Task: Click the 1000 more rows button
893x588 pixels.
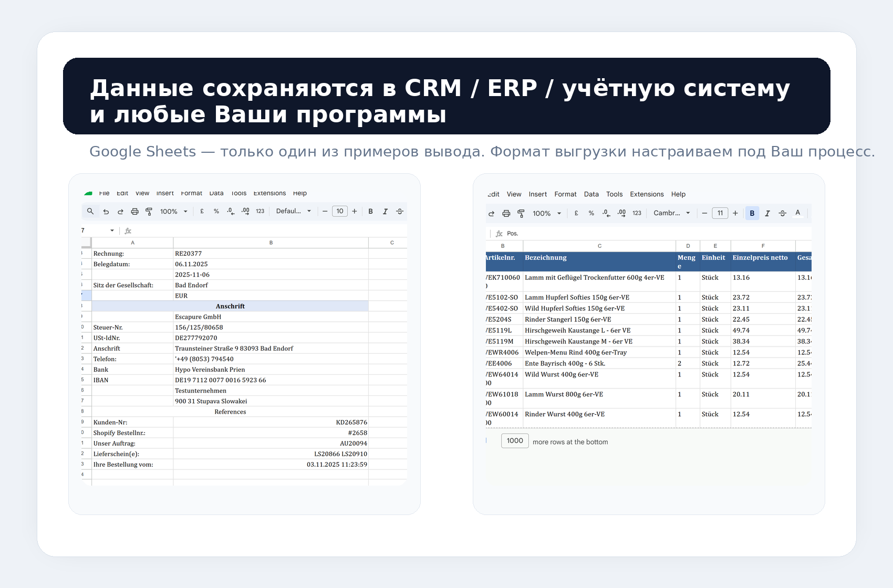Action: point(514,441)
